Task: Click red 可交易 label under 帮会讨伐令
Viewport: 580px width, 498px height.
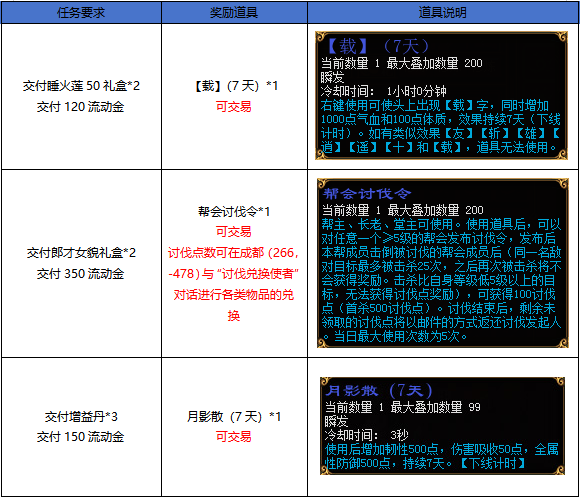Action: click(234, 232)
